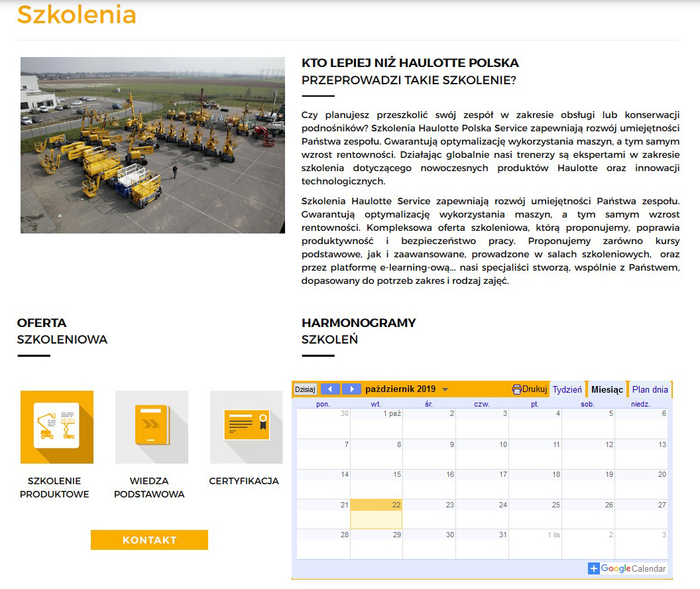
Task: Click the CERTYFIKACJA label
Action: [x=244, y=481]
